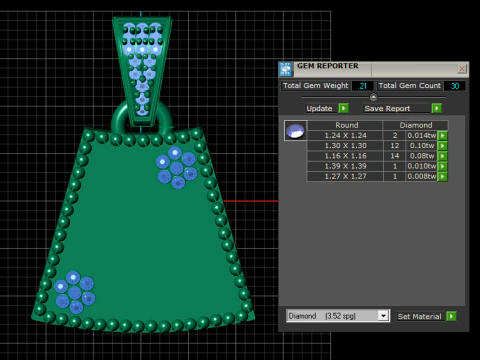This screenshot has height=360, width=480.
Task: Click the Total Gem Count label
Action: pyautogui.click(x=409, y=86)
